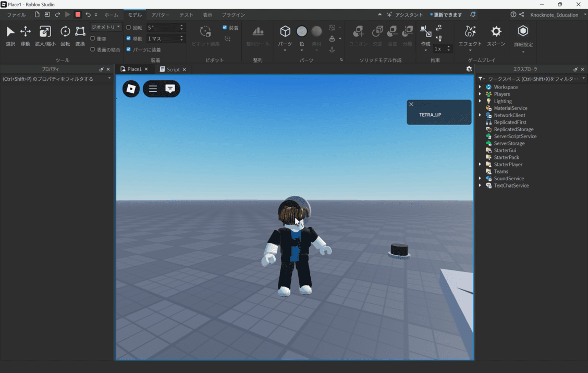The height and width of the screenshot is (373, 588).
Task: Undock the エクスプローラ panel
Action: (575, 69)
